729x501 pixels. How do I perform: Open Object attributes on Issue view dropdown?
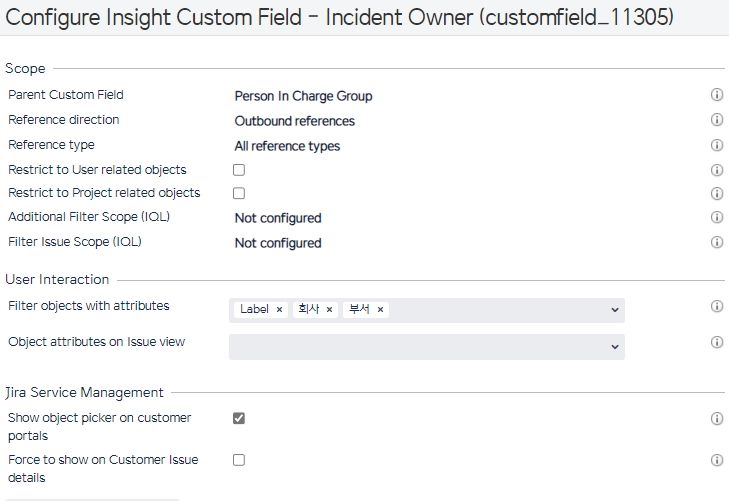click(x=614, y=346)
